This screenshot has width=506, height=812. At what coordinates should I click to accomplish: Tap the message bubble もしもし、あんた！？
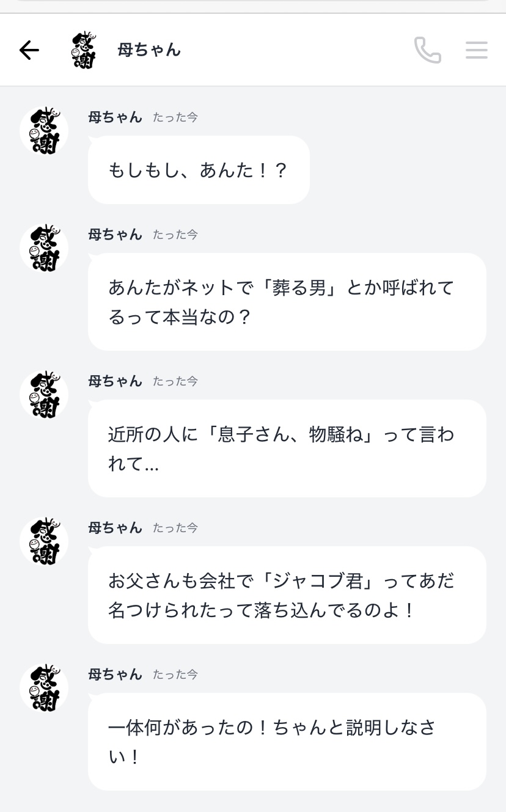[x=199, y=170]
